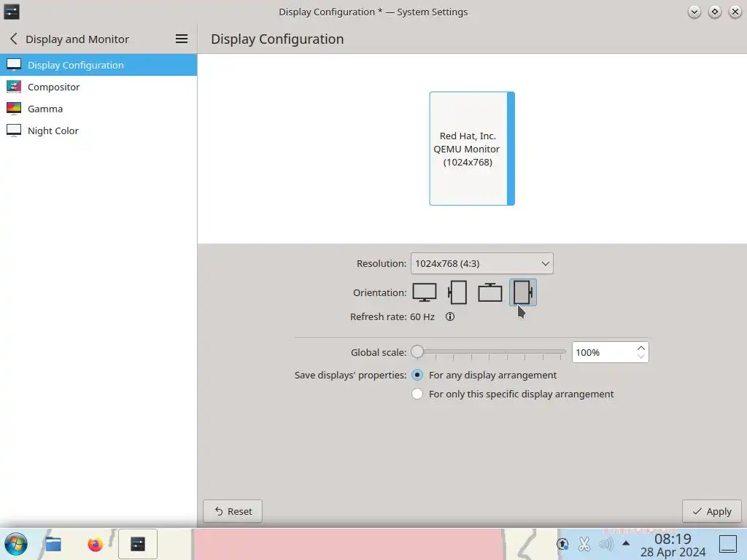This screenshot has width=747, height=560.
Task: Open the volume tray icon
Action: pyautogui.click(x=606, y=544)
